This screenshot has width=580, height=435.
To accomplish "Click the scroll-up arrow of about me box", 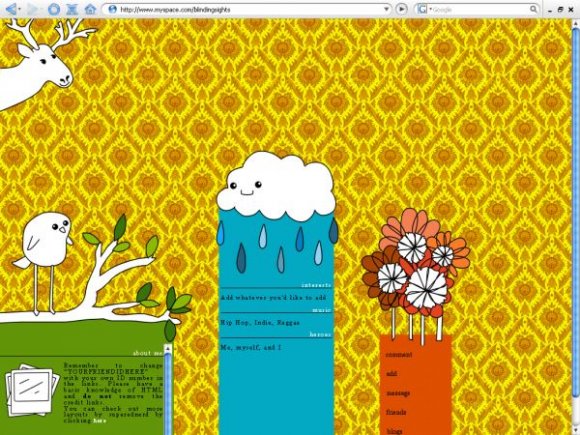I will coord(168,349).
